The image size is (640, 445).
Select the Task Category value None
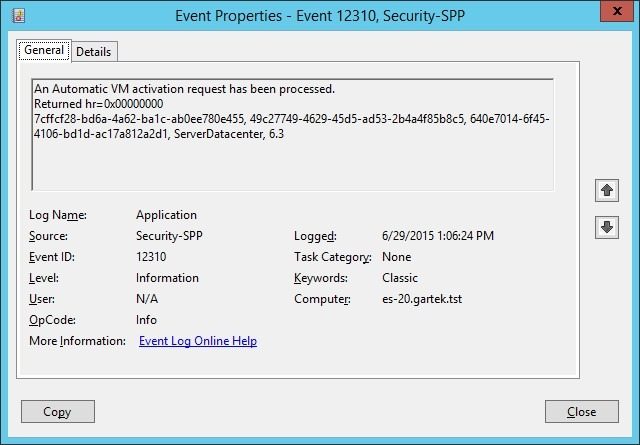(397, 257)
